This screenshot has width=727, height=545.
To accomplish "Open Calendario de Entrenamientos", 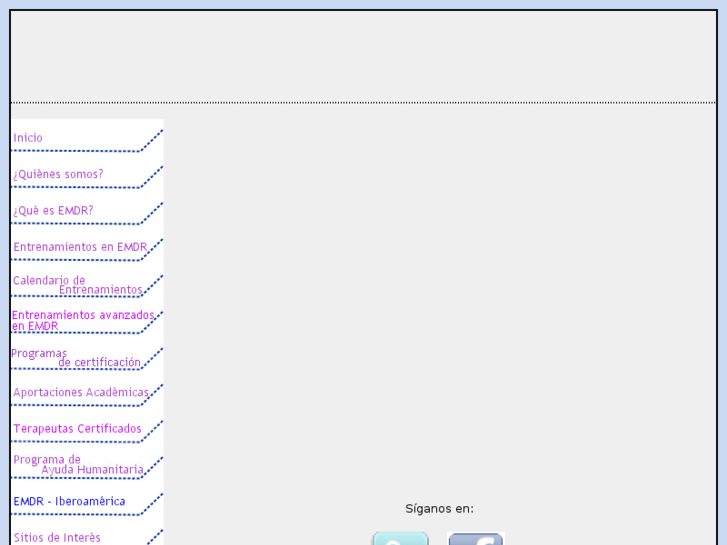I will coord(77,285).
